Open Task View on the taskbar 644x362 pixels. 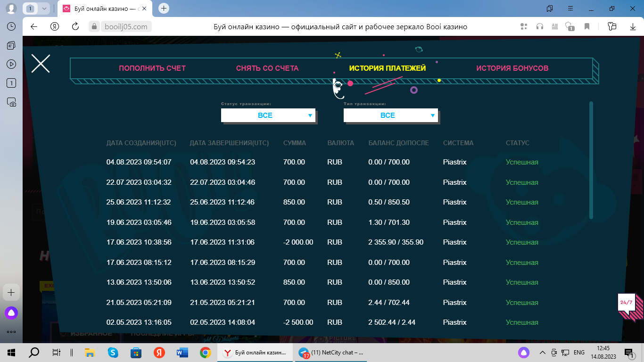pos(56,353)
